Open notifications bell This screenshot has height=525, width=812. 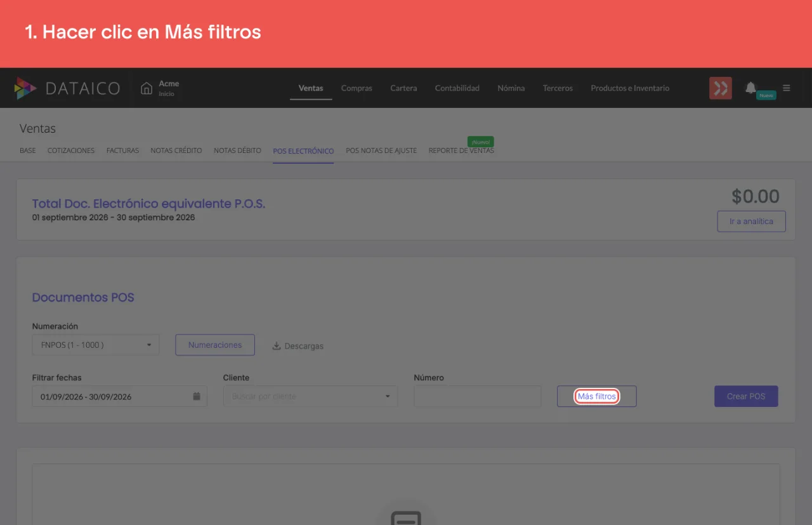(751, 88)
